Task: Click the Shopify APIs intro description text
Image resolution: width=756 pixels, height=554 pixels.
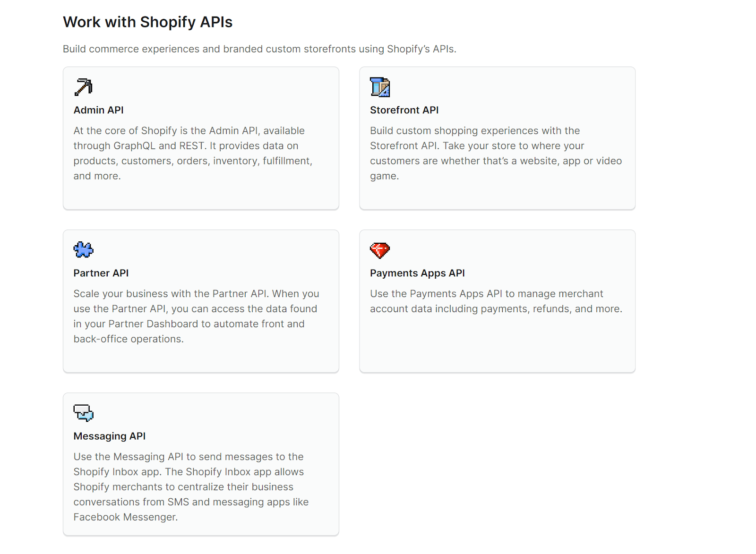Action: pyautogui.click(x=260, y=49)
